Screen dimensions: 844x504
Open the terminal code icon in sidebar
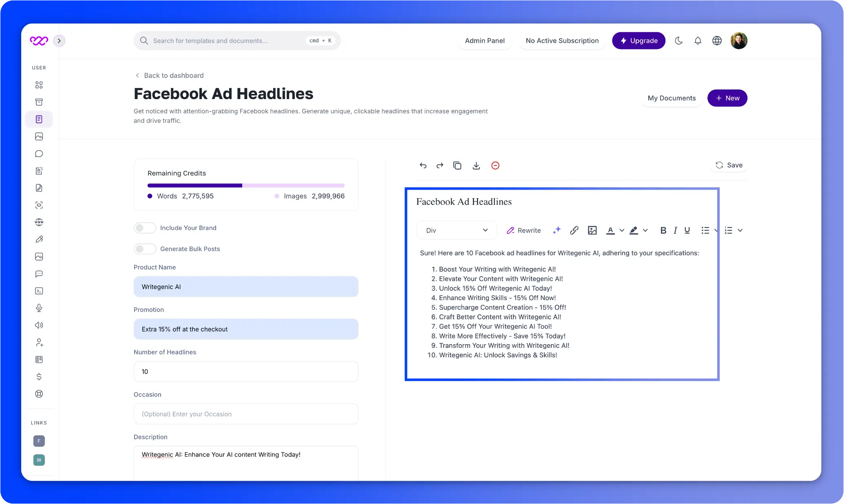point(39,291)
